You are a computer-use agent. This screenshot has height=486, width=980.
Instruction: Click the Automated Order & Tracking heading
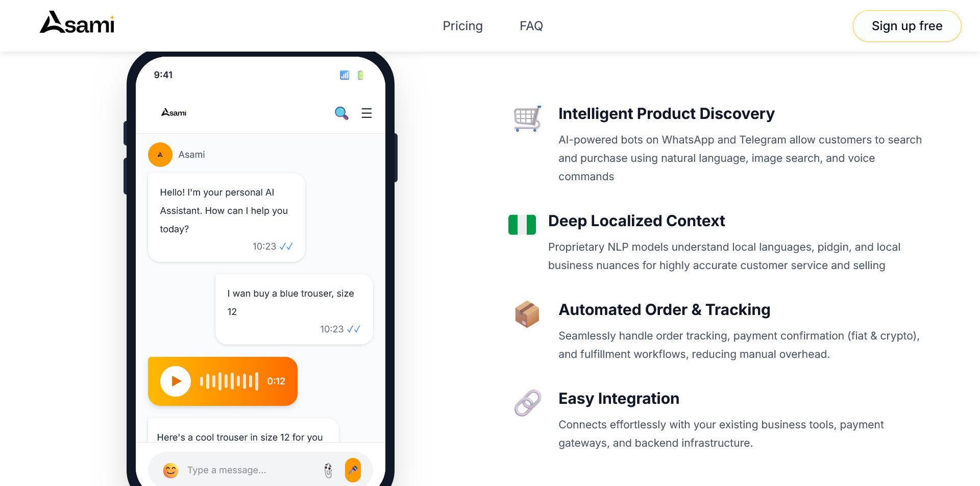tap(665, 310)
